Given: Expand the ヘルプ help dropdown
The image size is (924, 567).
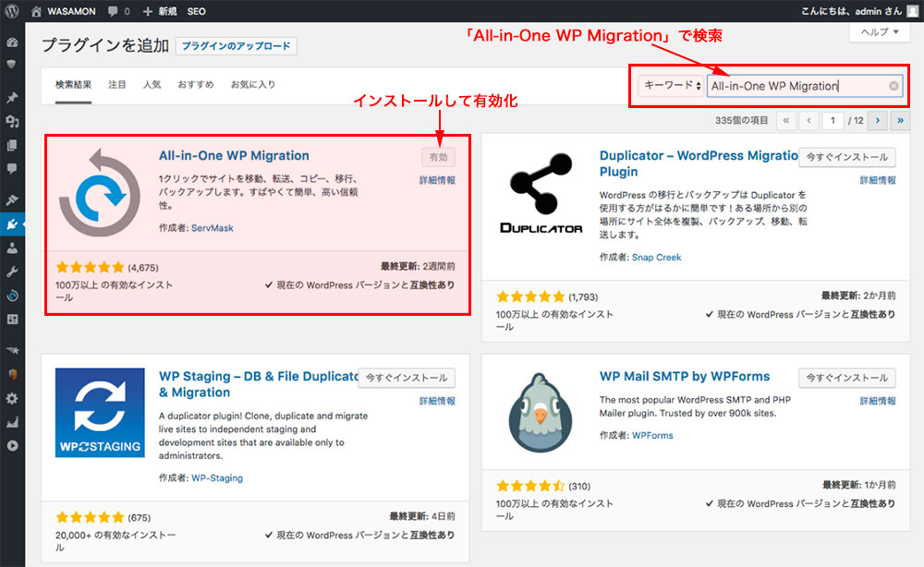Looking at the screenshot, I should pyautogui.click(x=880, y=31).
